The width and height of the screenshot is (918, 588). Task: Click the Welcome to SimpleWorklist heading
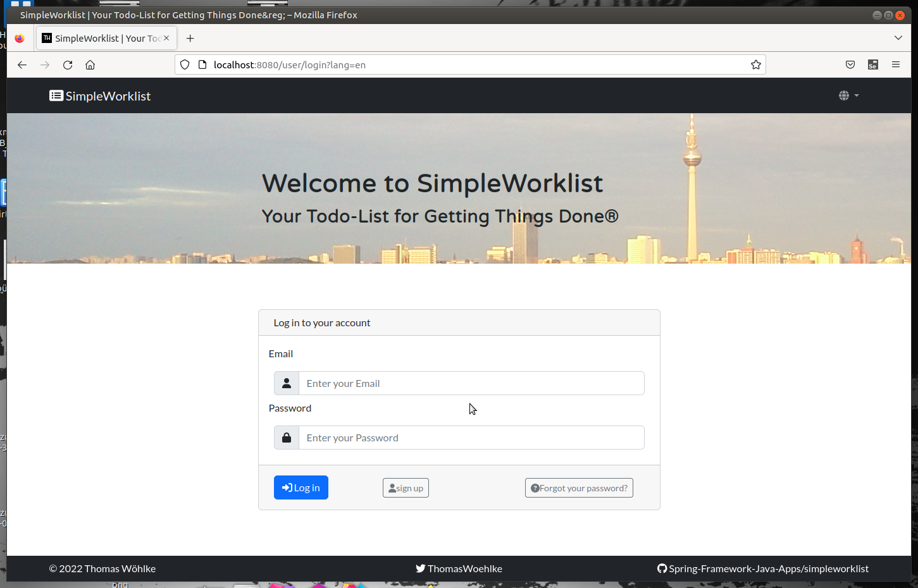433,183
